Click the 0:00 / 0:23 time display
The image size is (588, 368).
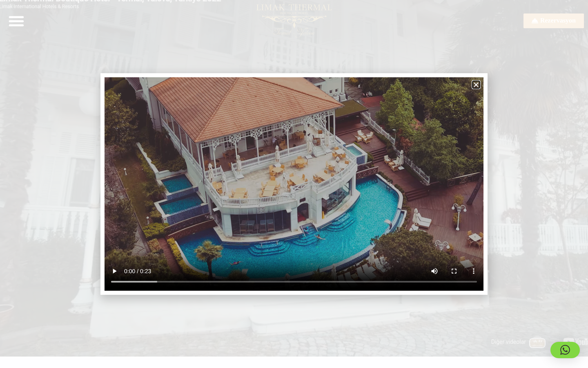[x=138, y=271]
